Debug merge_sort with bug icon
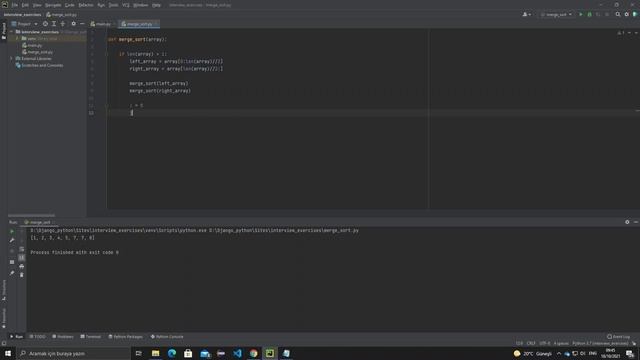Viewport: 640px width, 360px height. (589, 14)
